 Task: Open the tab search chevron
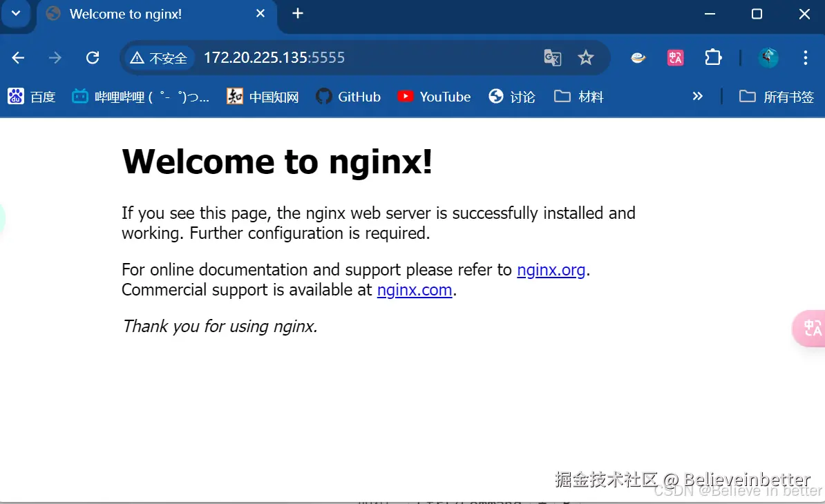click(x=15, y=14)
